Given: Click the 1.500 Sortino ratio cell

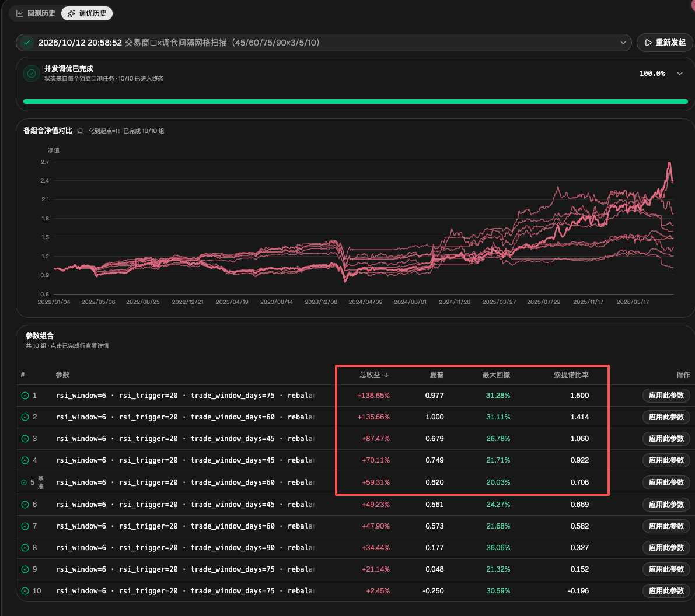Looking at the screenshot, I should [x=580, y=395].
